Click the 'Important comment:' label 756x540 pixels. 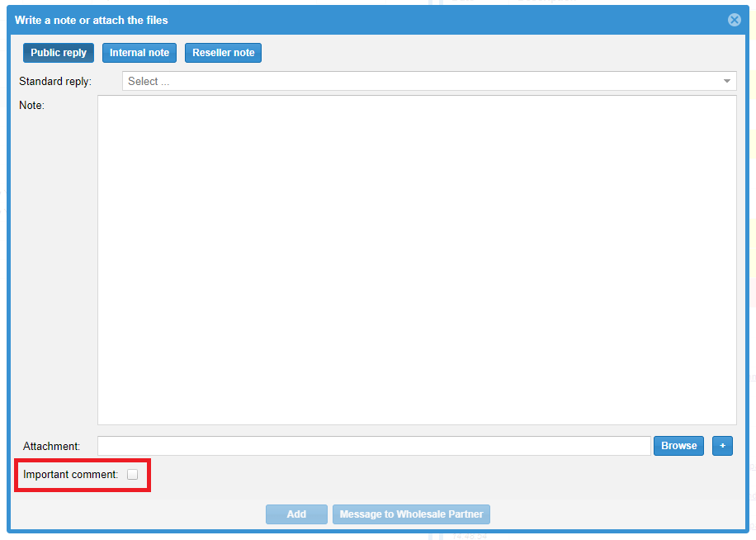[71, 475]
